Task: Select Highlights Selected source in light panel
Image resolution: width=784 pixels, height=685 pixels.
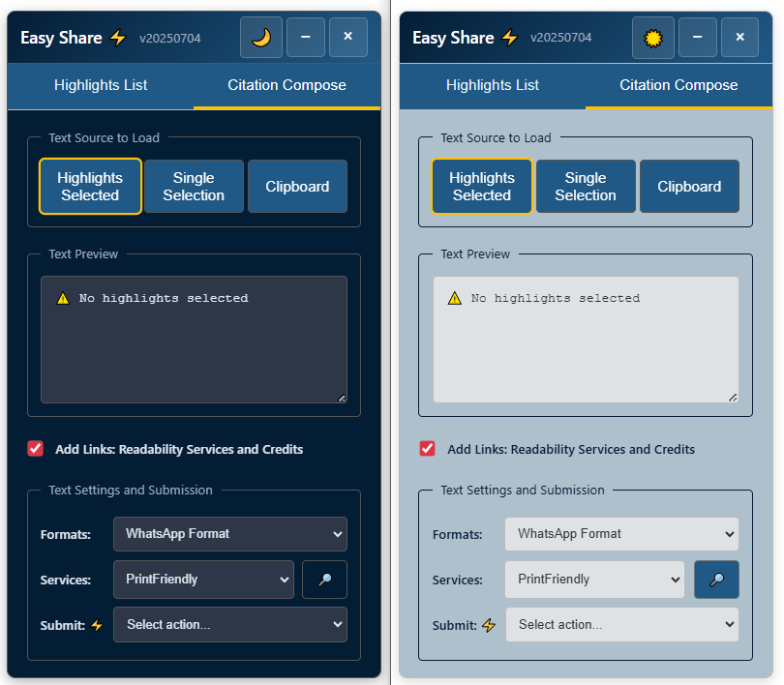Action: 481,187
